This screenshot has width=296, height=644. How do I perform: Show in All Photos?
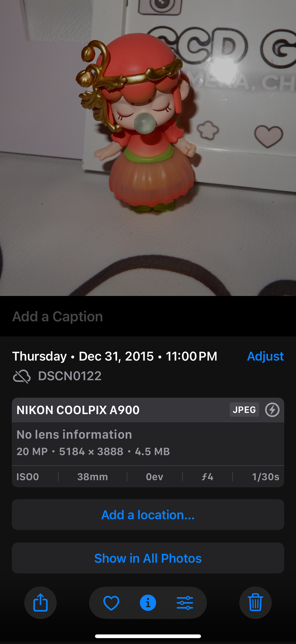[148, 558]
